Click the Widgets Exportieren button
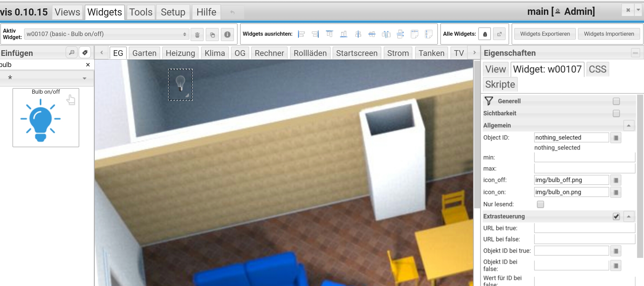The width and height of the screenshot is (644, 286). click(x=545, y=34)
